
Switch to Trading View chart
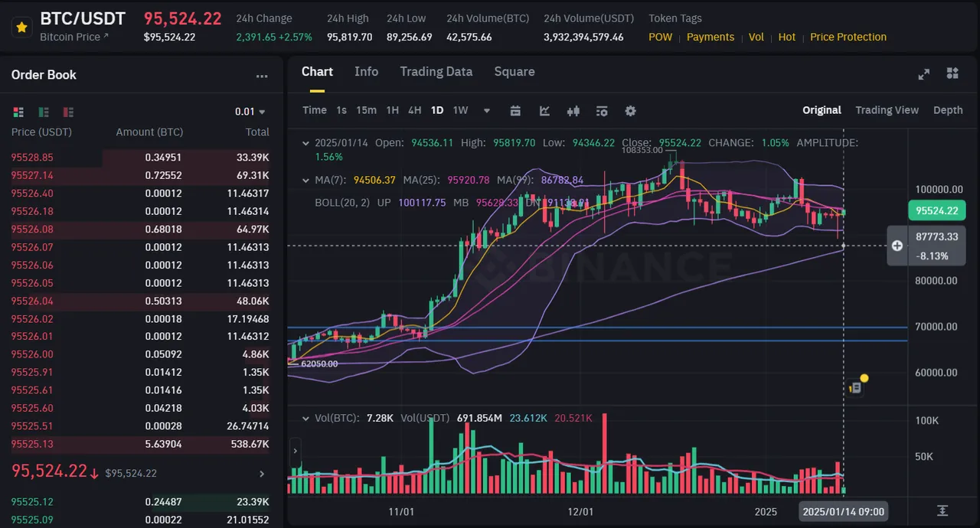[887, 110]
